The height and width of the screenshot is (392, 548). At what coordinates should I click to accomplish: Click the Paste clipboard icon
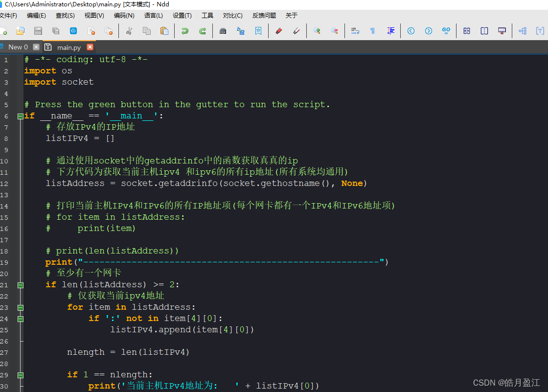pyautogui.click(x=164, y=31)
